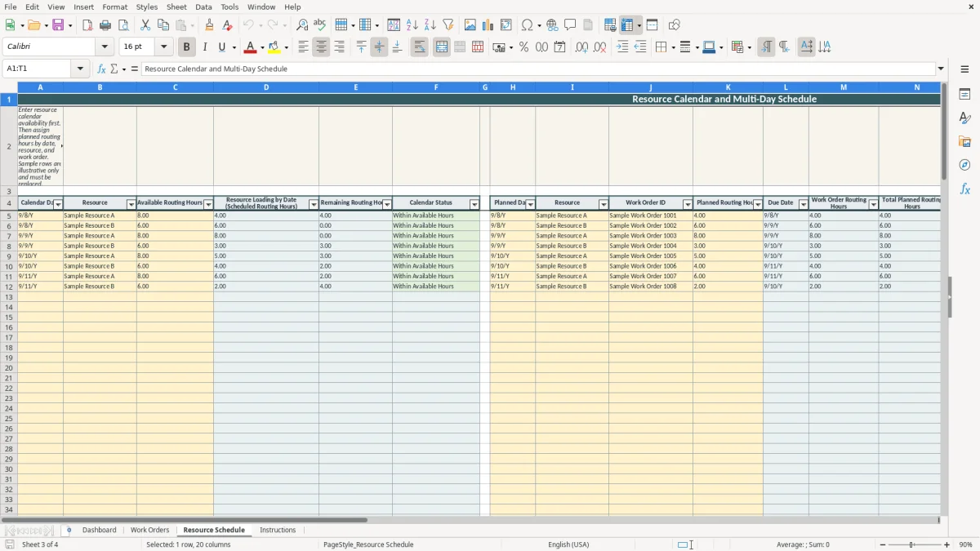The width and height of the screenshot is (980, 551).
Task: Toggle Align Right
Action: pyautogui.click(x=339, y=47)
